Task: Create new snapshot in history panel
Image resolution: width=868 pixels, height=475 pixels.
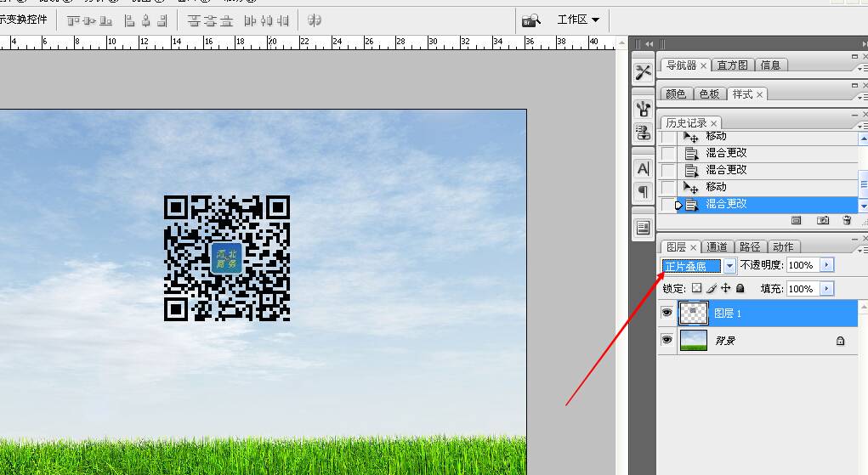Action: [x=823, y=220]
